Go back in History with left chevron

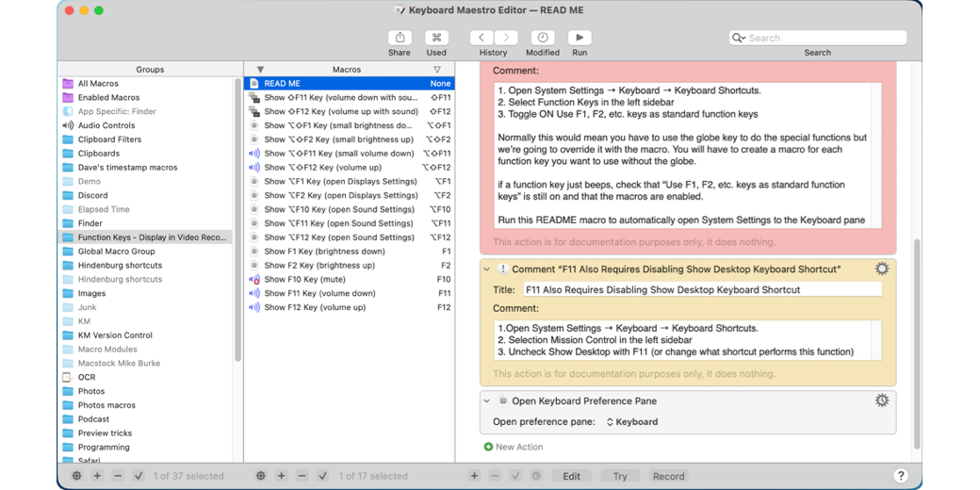(x=482, y=38)
